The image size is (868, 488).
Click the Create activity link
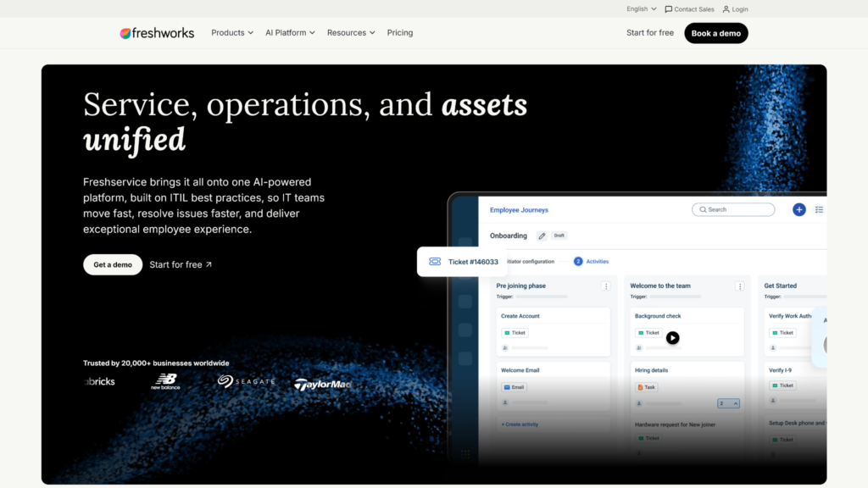click(x=520, y=424)
